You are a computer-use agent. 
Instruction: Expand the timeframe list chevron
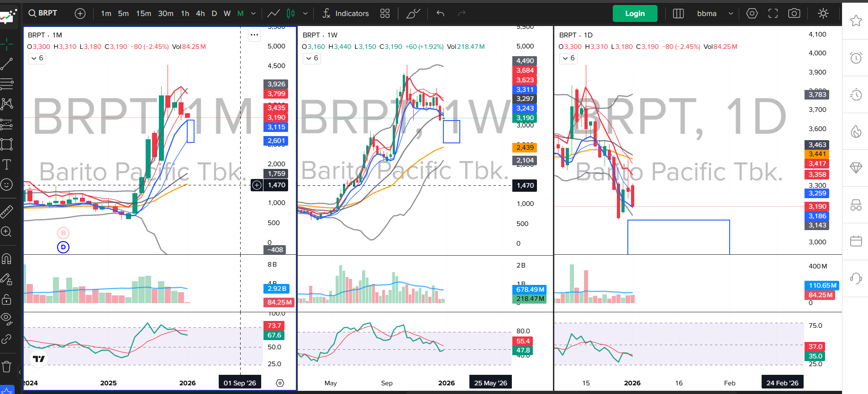coord(253,13)
